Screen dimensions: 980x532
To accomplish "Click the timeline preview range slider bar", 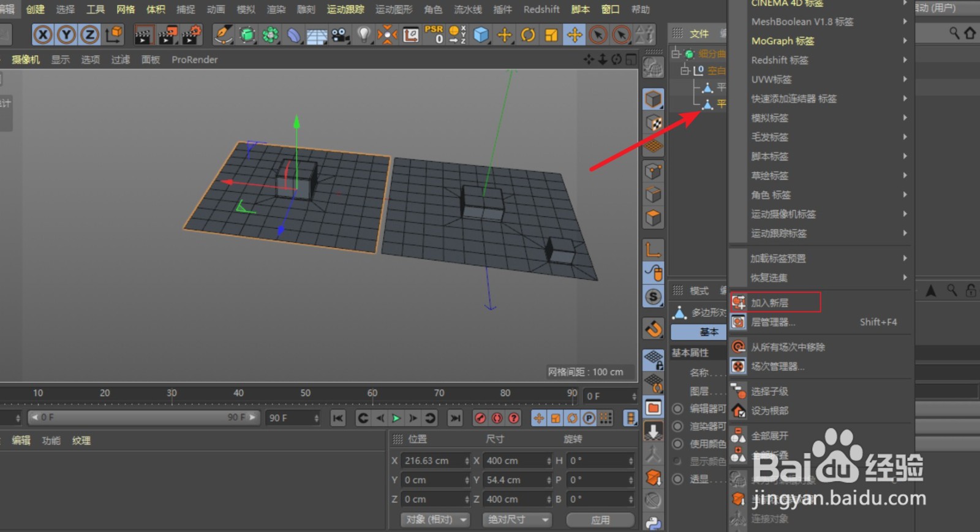I will 144,417.
